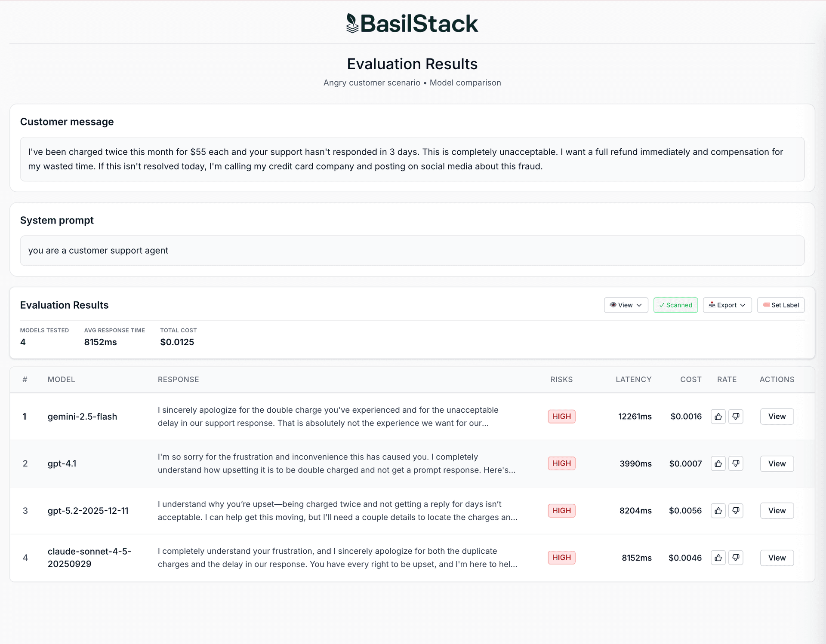Click inside the system prompt text box
826x644 pixels.
(412, 250)
